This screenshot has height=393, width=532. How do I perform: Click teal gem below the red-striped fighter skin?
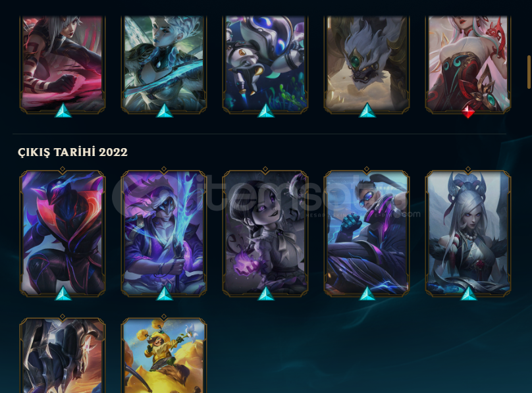(x=63, y=111)
